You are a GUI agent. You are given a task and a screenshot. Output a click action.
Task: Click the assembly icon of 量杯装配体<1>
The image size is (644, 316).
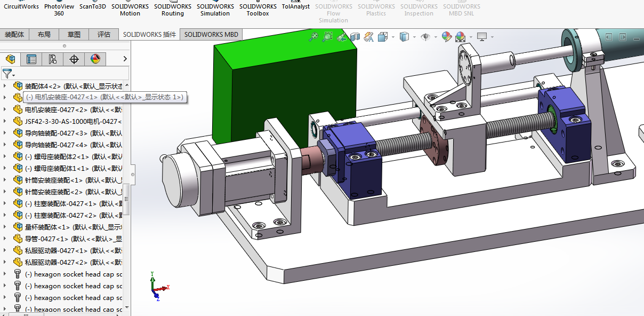pyautogui.click(x=18, y=227)
